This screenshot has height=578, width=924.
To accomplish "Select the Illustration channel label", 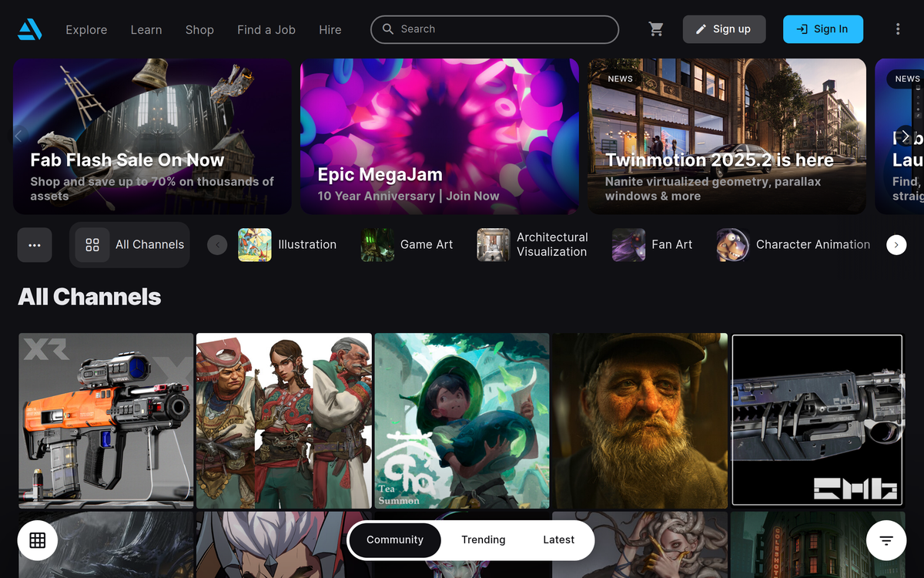I will coord(307,245).
